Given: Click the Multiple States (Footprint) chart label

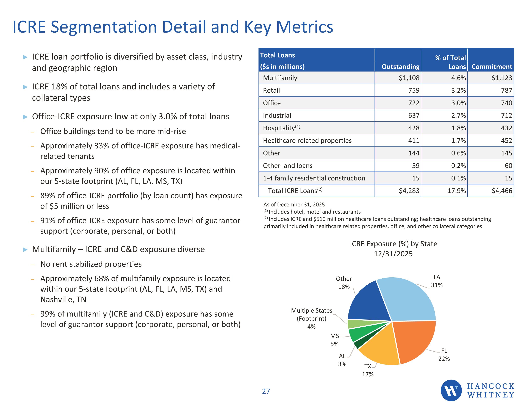Looking at the screenshot, I should (312, 318).
